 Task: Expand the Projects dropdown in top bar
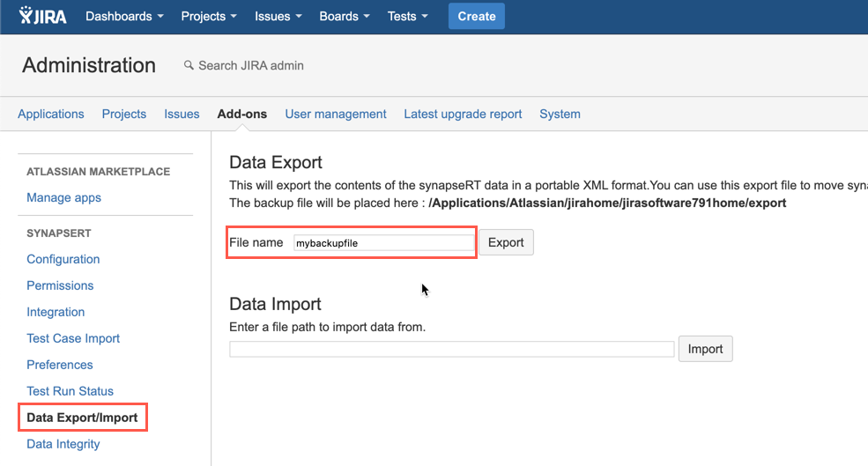(209, 16)
